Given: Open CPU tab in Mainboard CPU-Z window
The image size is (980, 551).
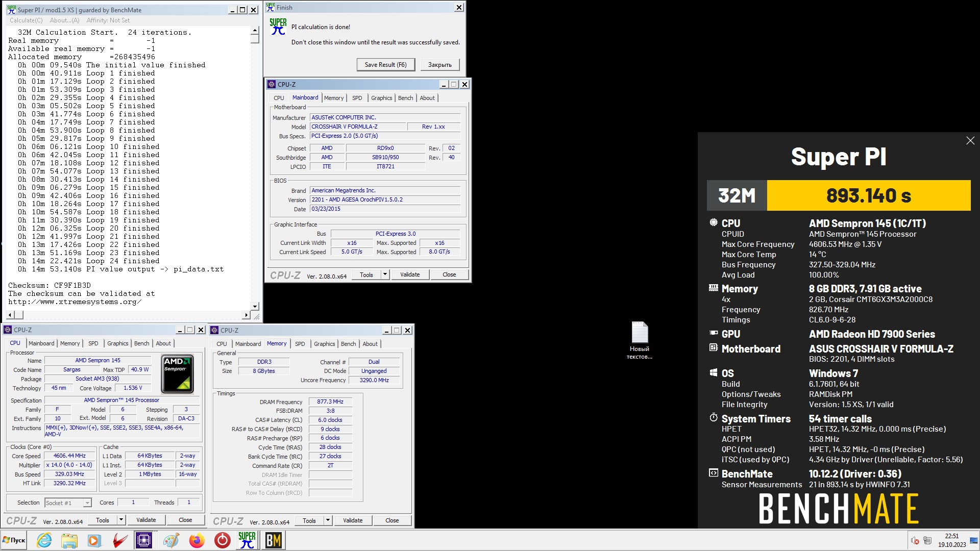Looking at the screenshot, I should click(x=279, y=98).
